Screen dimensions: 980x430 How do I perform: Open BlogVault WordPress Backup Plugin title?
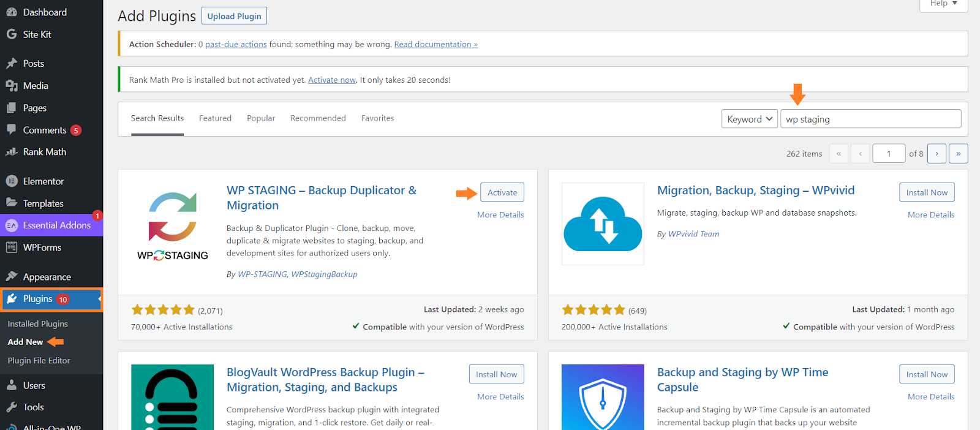click(325, 380)
